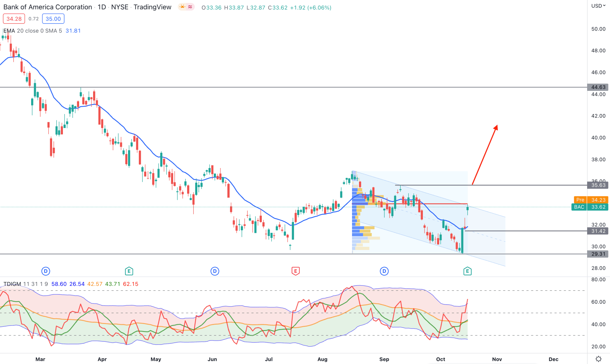Click the green earnings marker in October
The image size is (610, 364).
click(467, 271)
